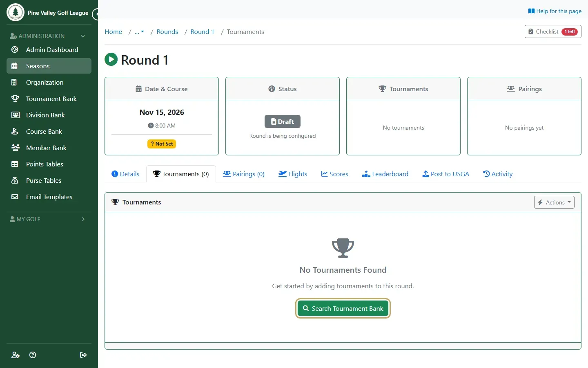Click the Draft status badge

tap(283, 121)
